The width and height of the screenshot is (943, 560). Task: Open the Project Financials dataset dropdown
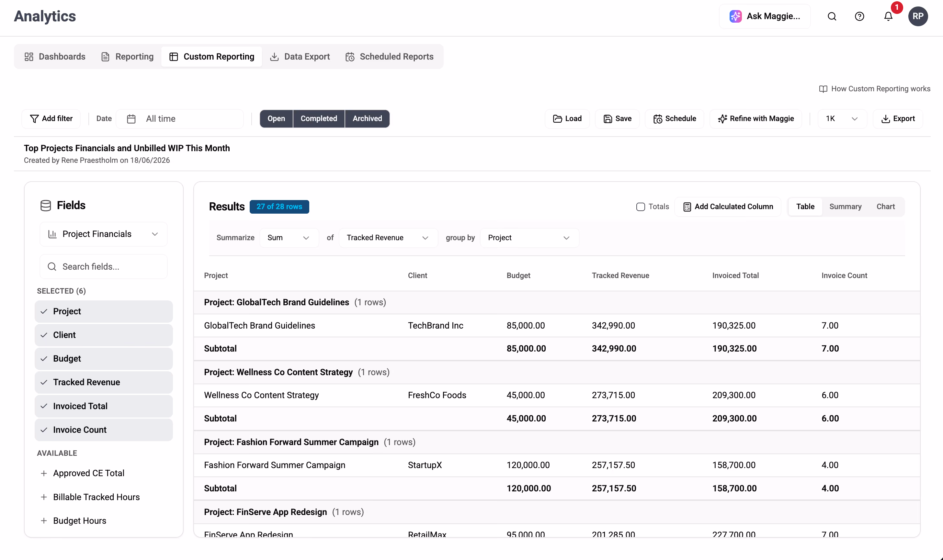(x=103, y=234)
